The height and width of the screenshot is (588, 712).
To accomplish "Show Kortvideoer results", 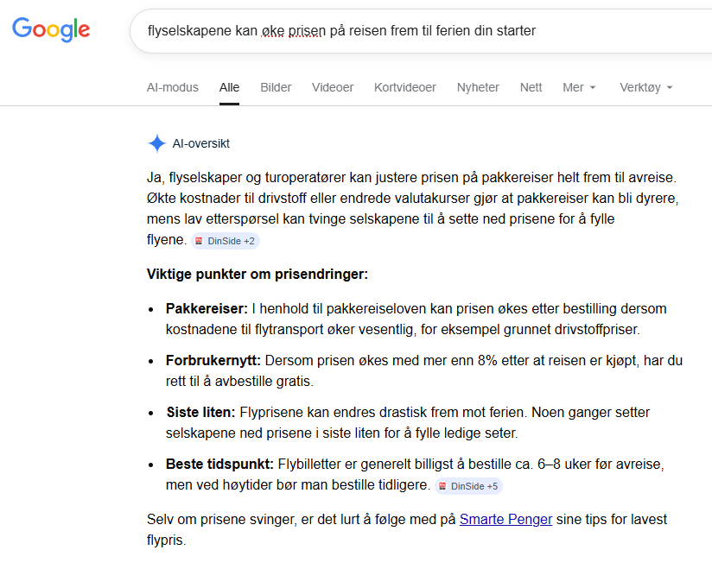I will (x=404, y=87).
